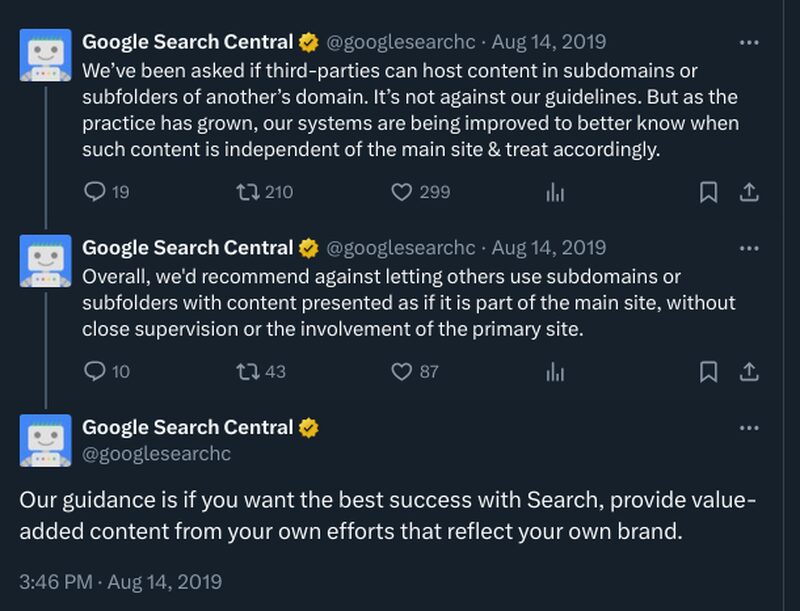800x611 pixels.
Task: View analytics icon on the second tweet
Action: [x=555, y=373]
